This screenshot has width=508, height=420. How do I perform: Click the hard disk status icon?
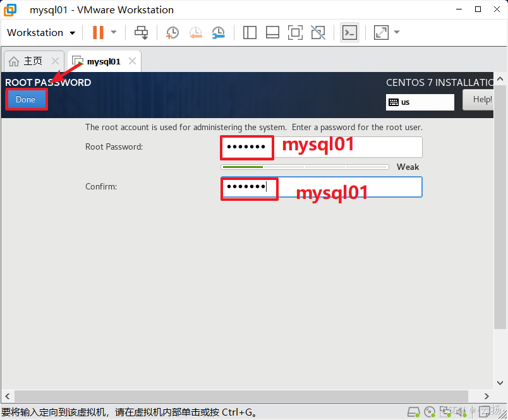413,412
